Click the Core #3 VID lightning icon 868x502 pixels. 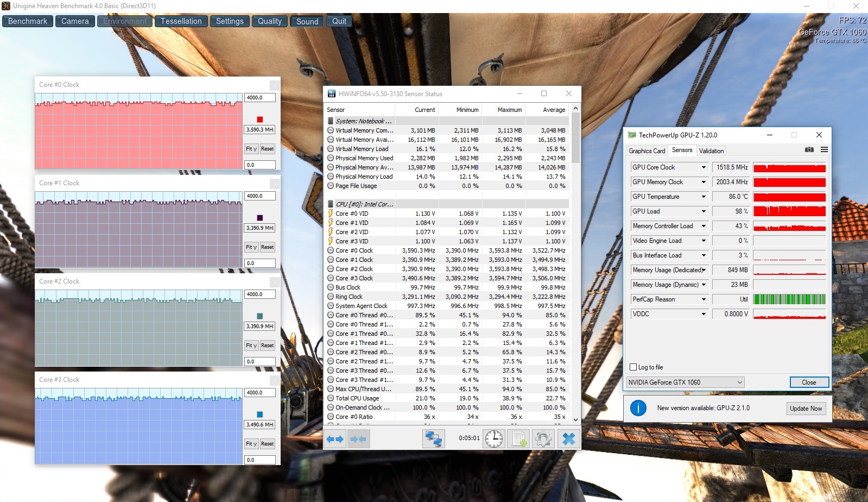click(331, 241)
